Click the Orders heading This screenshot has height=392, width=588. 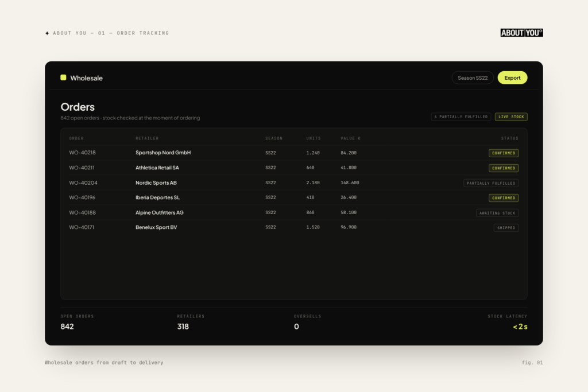pos(78,107)
